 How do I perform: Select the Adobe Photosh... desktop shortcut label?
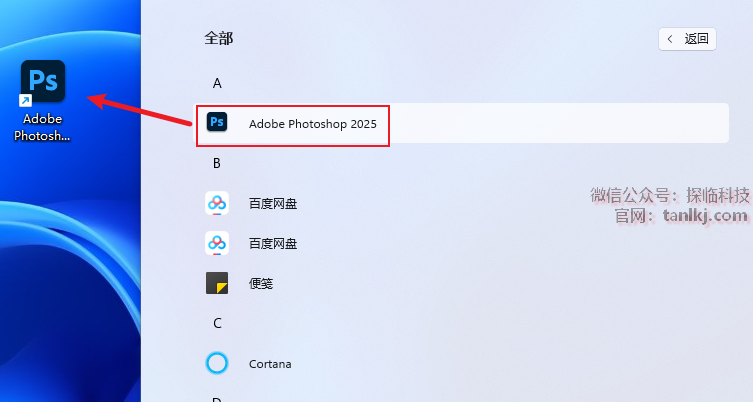pos(42,127)
